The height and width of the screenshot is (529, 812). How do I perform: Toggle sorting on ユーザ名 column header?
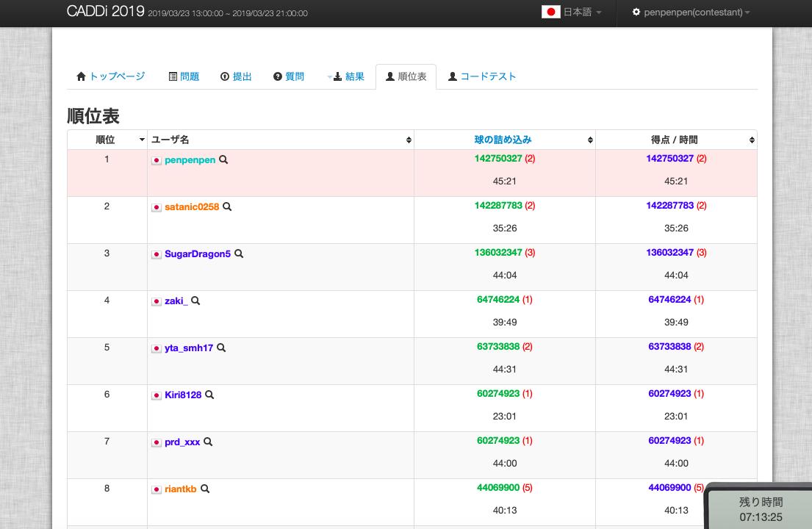[x=409, y=140]
